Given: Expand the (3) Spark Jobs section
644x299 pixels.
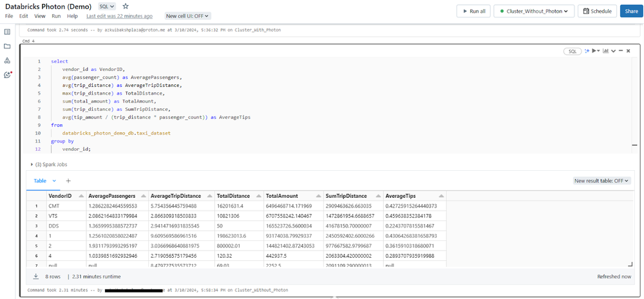Looking at the screenshot, I should point(49,164).
